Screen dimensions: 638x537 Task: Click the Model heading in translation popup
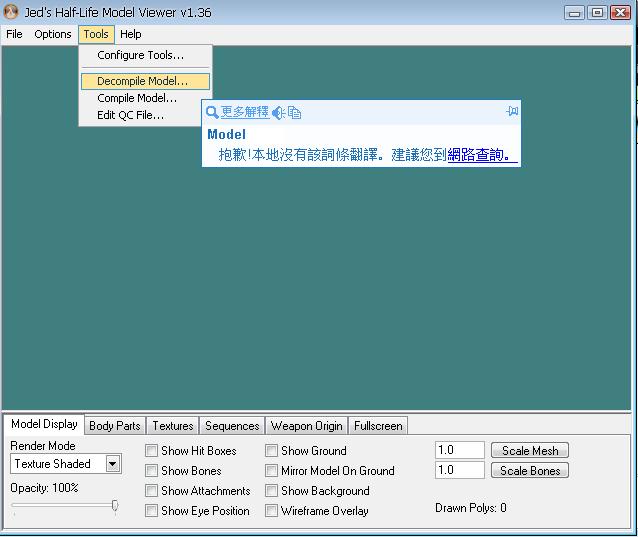(226, 134)
